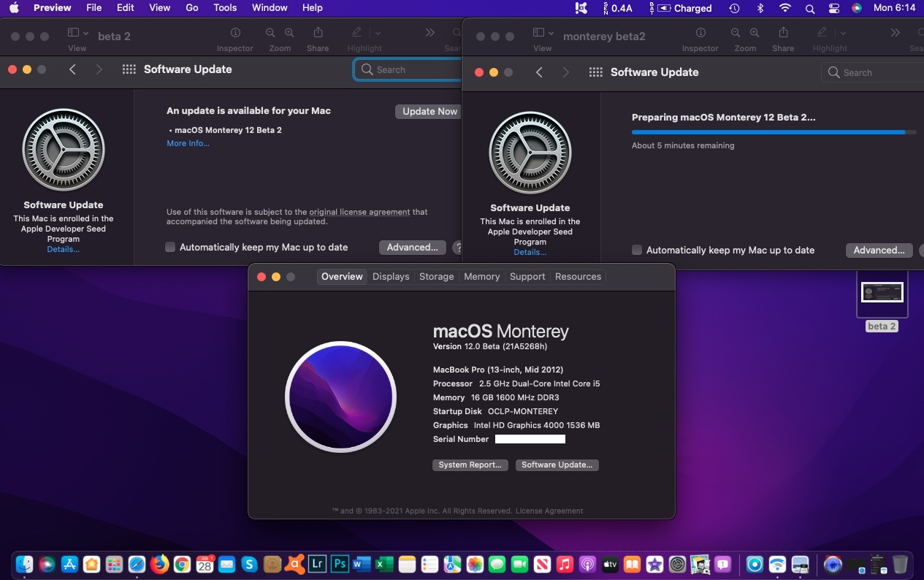Tick auto-update checkbox in monterey beta2 window

point(637,250)
